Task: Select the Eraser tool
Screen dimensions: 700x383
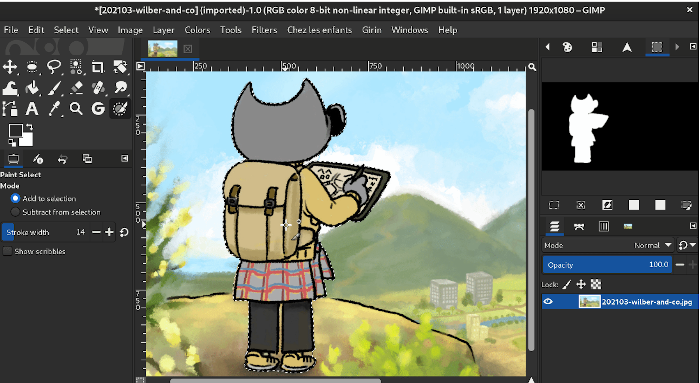Action: pyautogui.click(x=76, y=88)
